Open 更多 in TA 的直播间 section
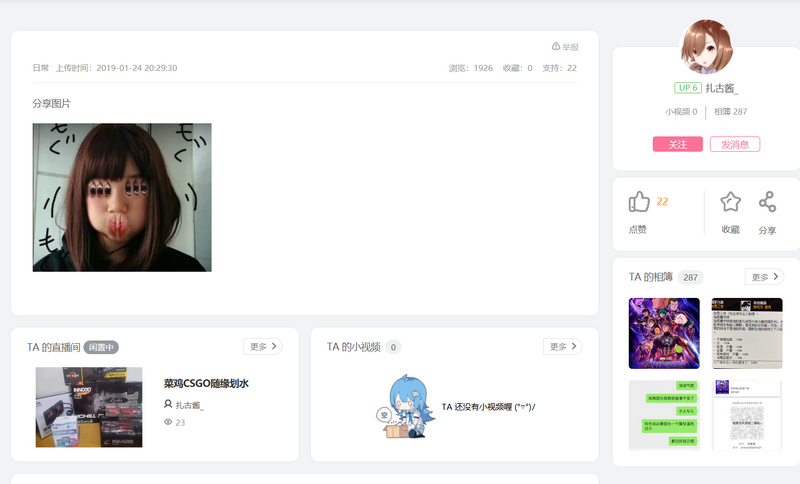Screen dimensions: 800x484 point(263,346)
